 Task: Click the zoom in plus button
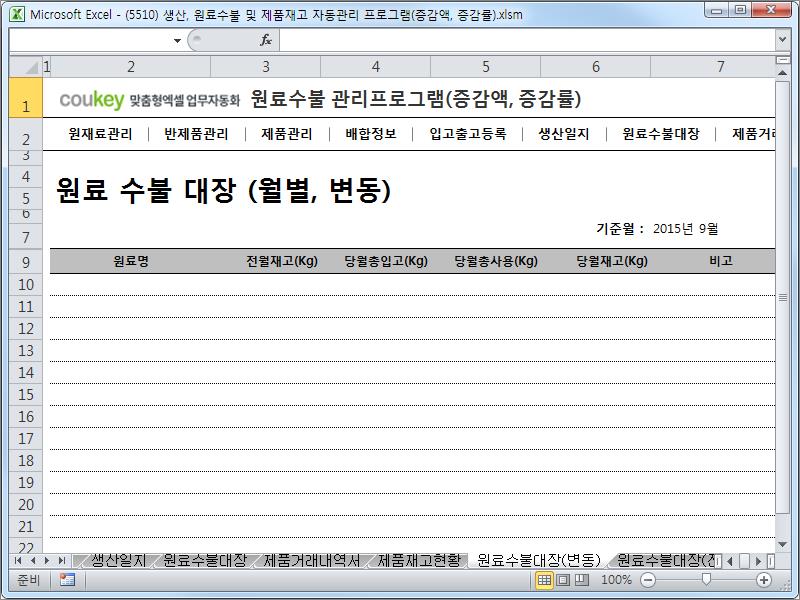click(x=764, y=580)
